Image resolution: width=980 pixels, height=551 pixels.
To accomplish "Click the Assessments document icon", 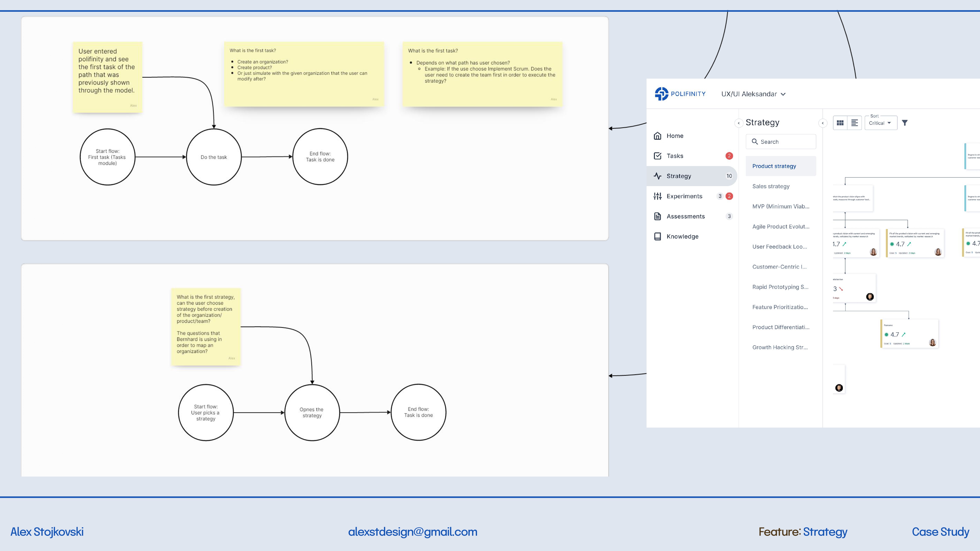I will pyautogui.click(x=657, y=216).
